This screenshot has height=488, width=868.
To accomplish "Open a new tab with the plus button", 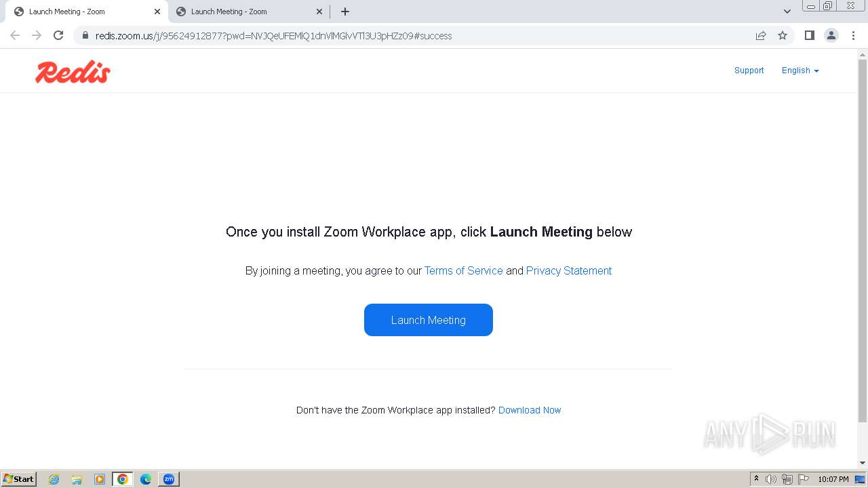I will 345,12.
